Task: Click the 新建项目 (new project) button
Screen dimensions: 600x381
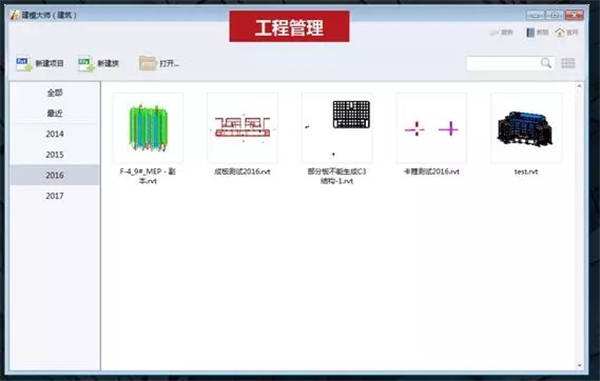Action: [40, 64]
